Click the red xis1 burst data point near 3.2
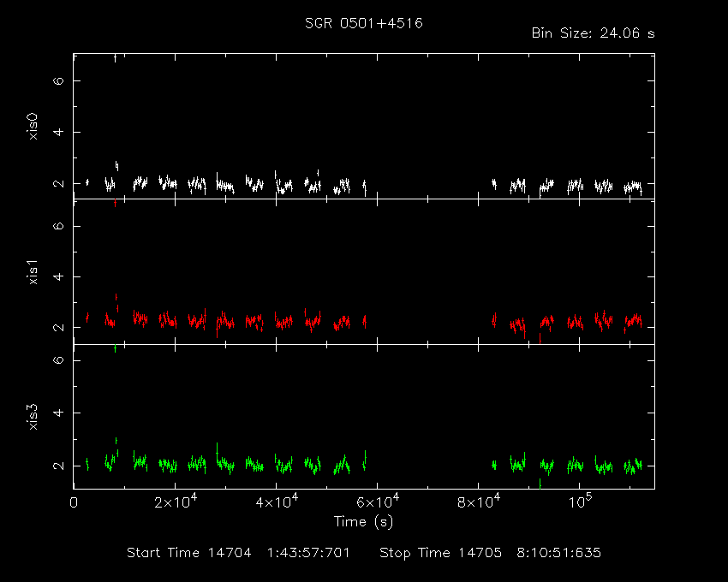This screenshot has height=582, width=728. 116,297
